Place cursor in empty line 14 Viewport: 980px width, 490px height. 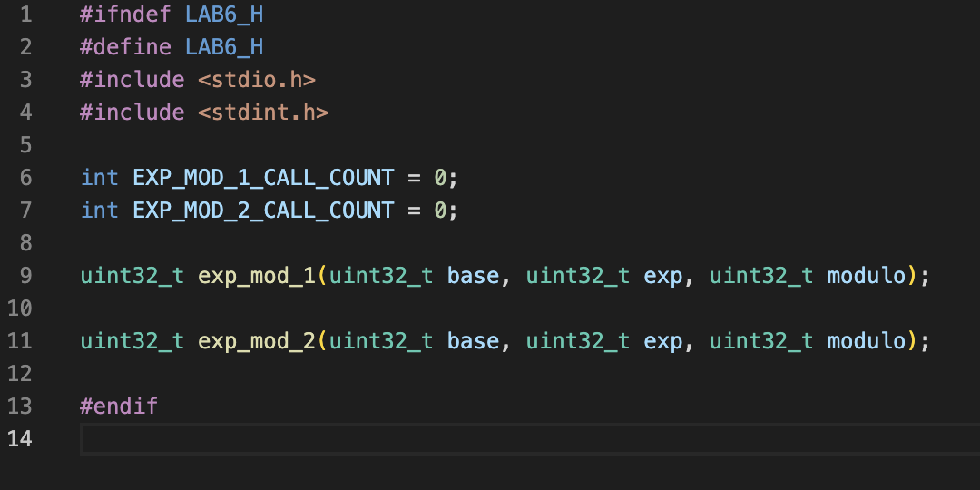click(530, 439)
